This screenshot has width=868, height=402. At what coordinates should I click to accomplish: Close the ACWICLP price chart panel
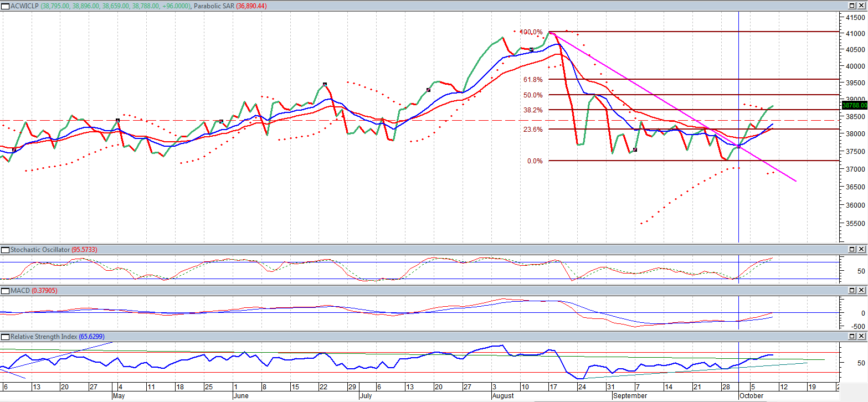[x=861, y=6]
